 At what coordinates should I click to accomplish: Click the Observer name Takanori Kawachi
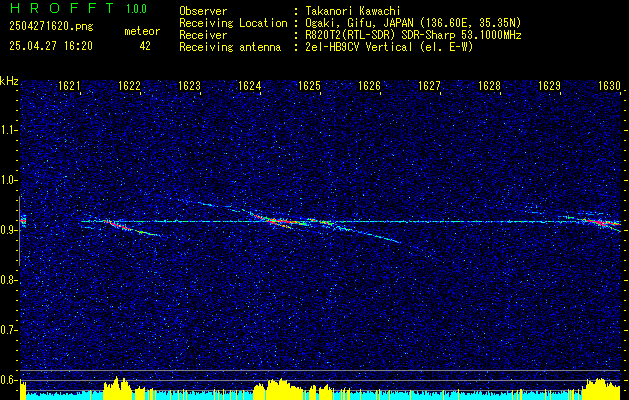pos(353,11)
